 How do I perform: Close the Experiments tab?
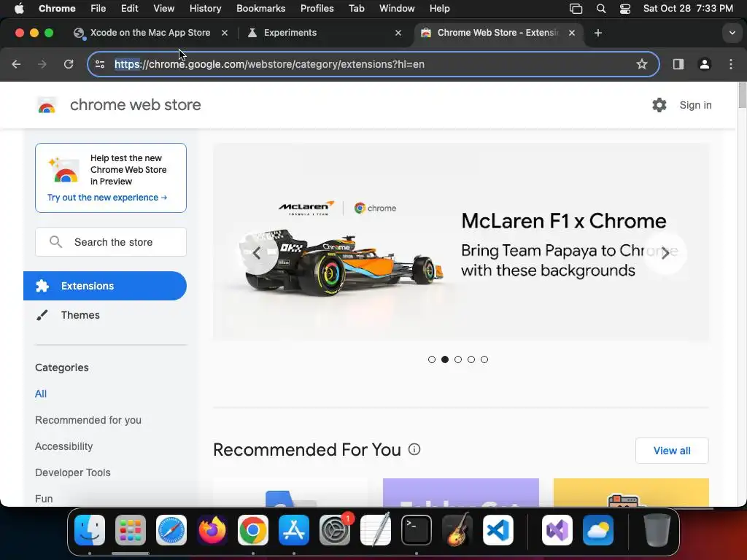click(398, 33)
